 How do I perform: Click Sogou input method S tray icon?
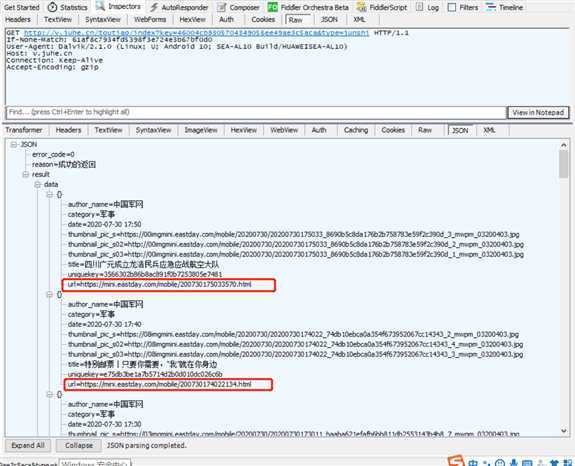point(456,461)
